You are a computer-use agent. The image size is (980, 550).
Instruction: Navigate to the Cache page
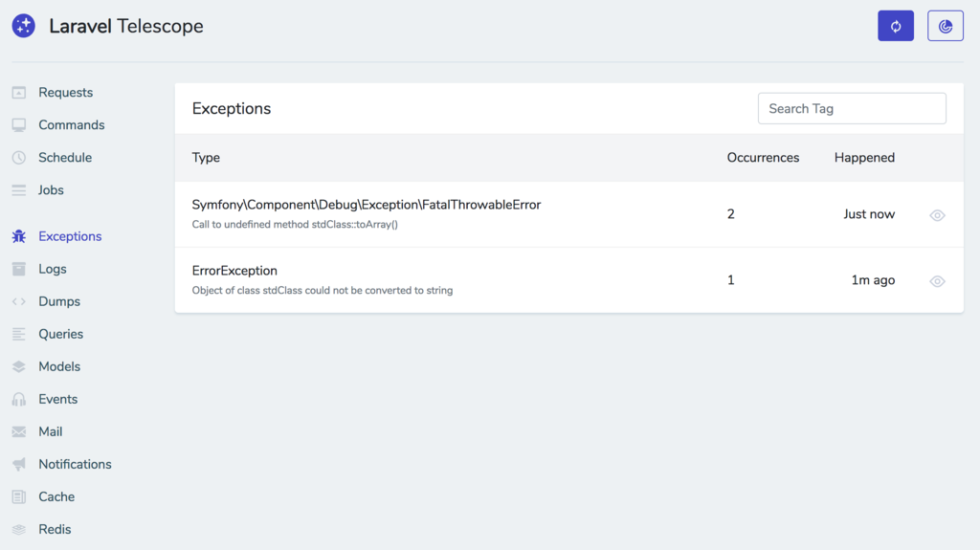click(56, 496)
